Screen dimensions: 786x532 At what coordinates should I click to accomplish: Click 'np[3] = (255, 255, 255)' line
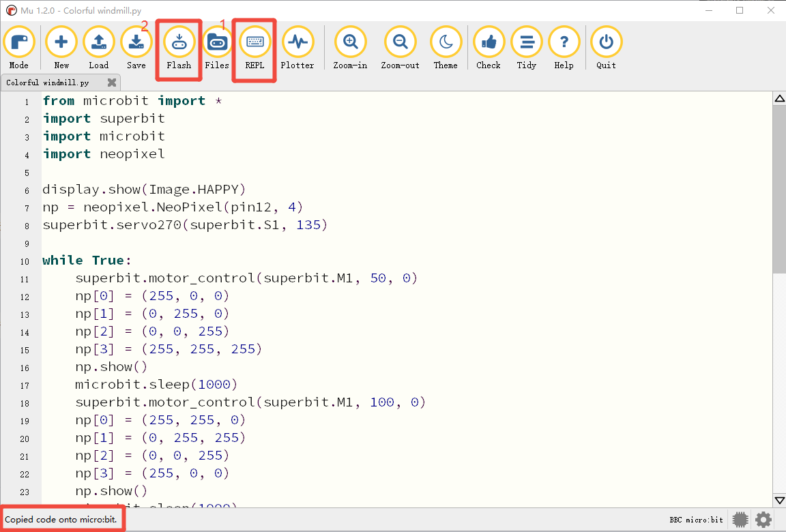(169, 349)
